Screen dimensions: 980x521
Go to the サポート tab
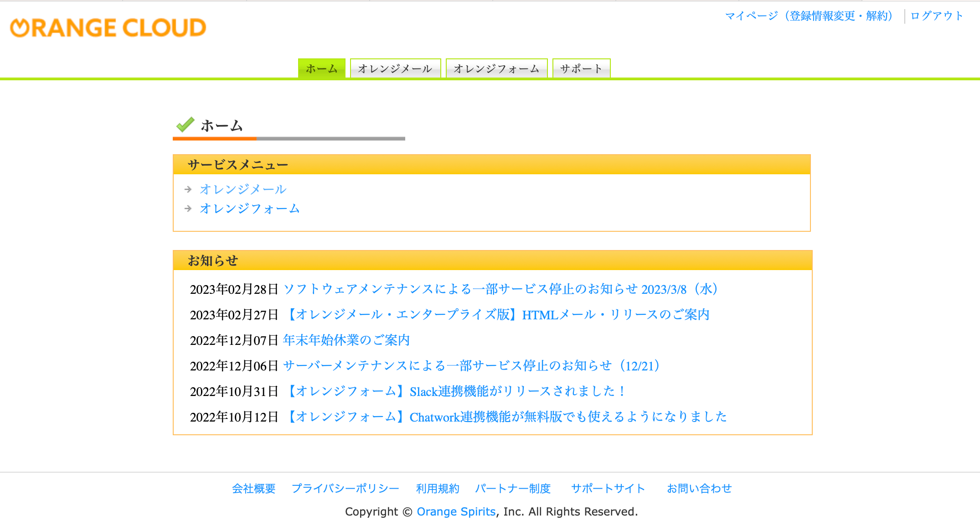(x=581, y=68)
